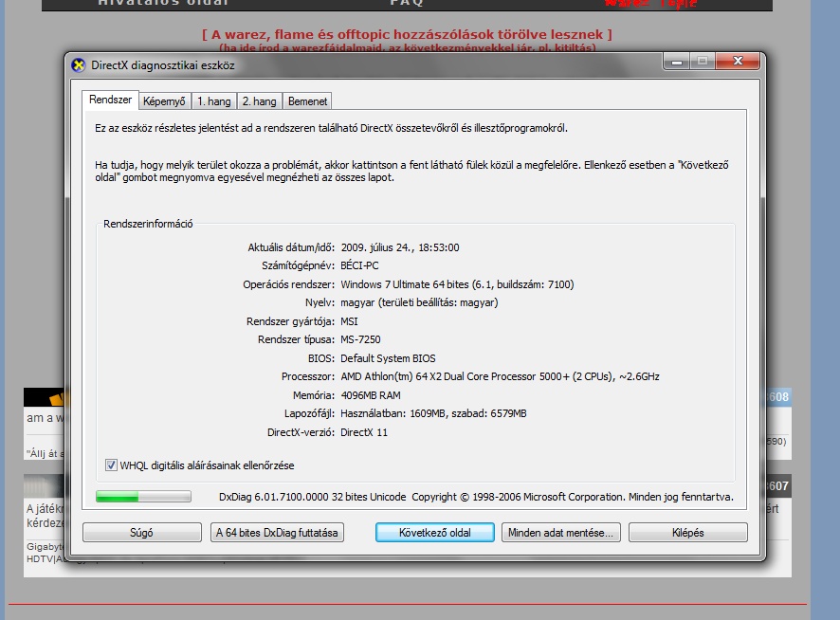Click the Következő oldal button

tap(435, 533)
